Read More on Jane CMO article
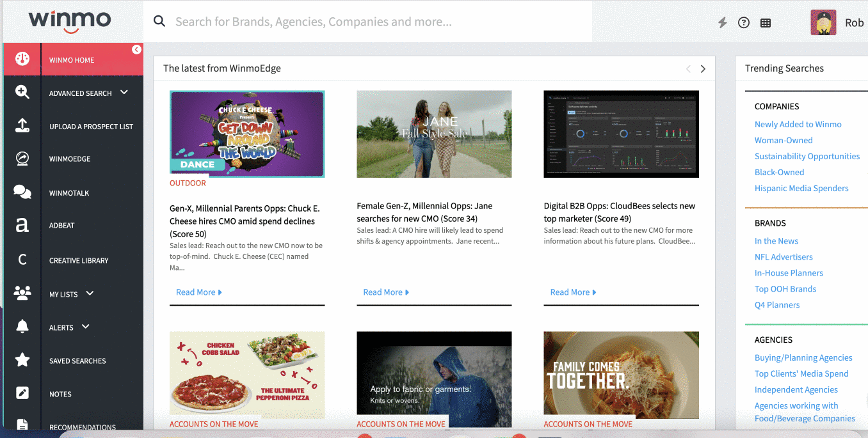868x438 pixels. [x=385, y=292]
